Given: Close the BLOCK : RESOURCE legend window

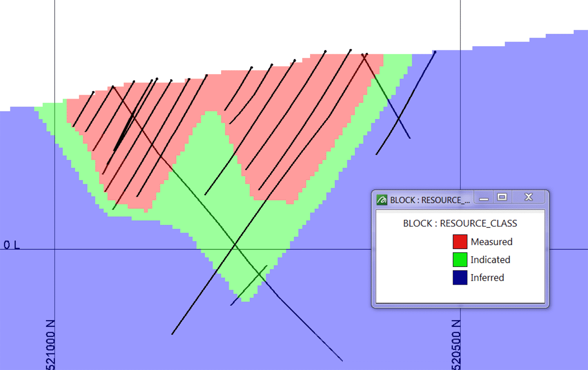Looking at the screenshot, I should 528,197.
